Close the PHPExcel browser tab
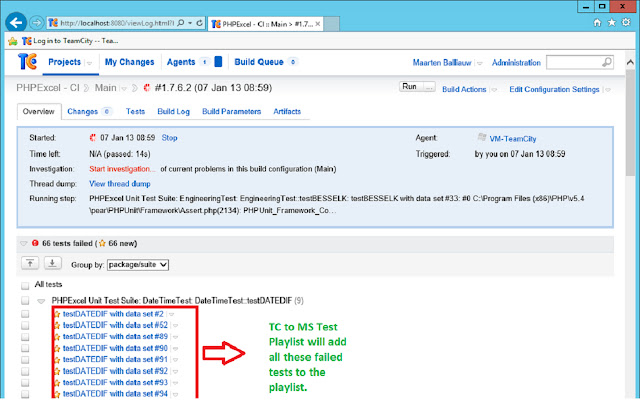Viewport: 640px width, 400px height. pyautogui.click(x=318, y=24)
